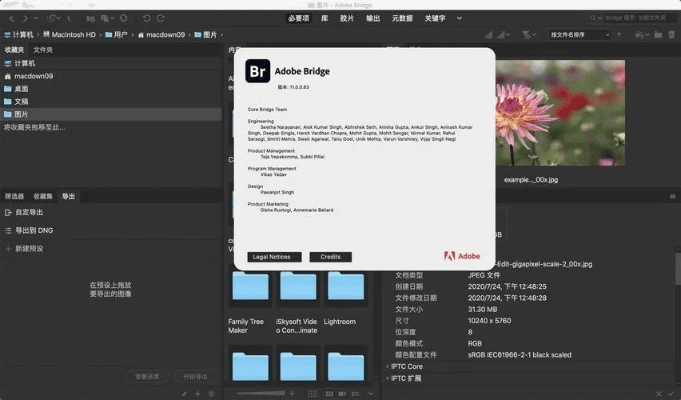681x400 pixels.
Task: Click the 自定导出 export preset icon
Action: tap(9, 213)
